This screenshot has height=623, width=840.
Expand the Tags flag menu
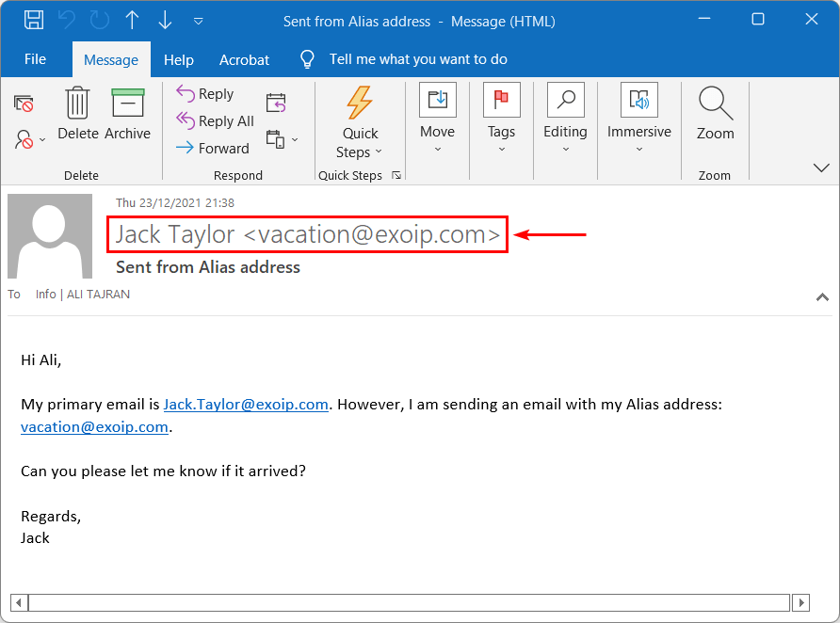pyautogui.click(x=501, y=119)
